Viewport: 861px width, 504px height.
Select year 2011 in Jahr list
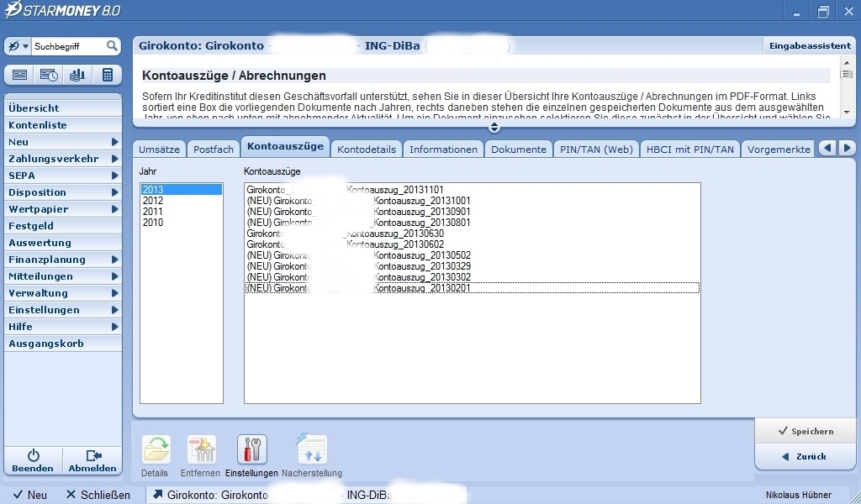[182, 212]
